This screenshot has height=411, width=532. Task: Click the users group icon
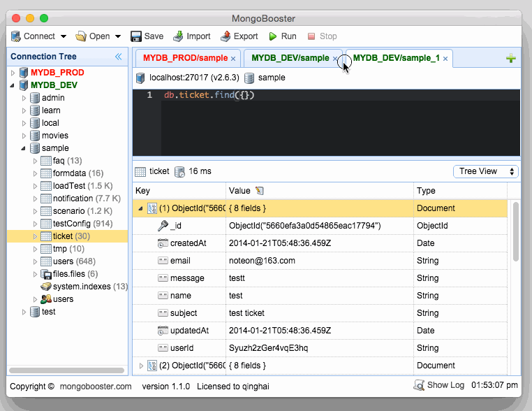[46, 299]
